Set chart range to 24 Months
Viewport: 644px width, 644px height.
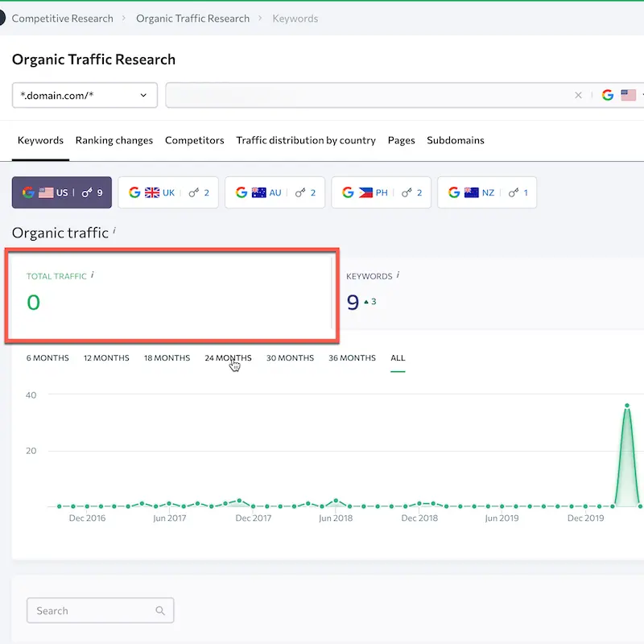tap(228, 358)
